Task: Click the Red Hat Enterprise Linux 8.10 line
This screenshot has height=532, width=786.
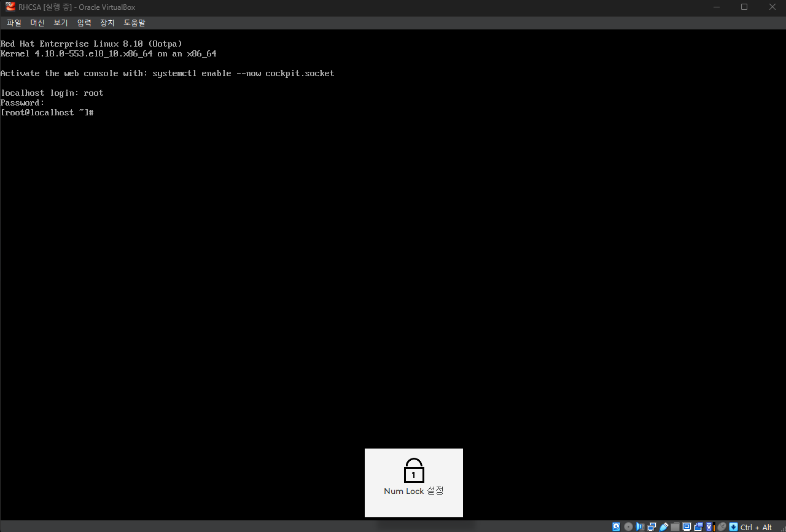Action: click(x=91, y=44)
